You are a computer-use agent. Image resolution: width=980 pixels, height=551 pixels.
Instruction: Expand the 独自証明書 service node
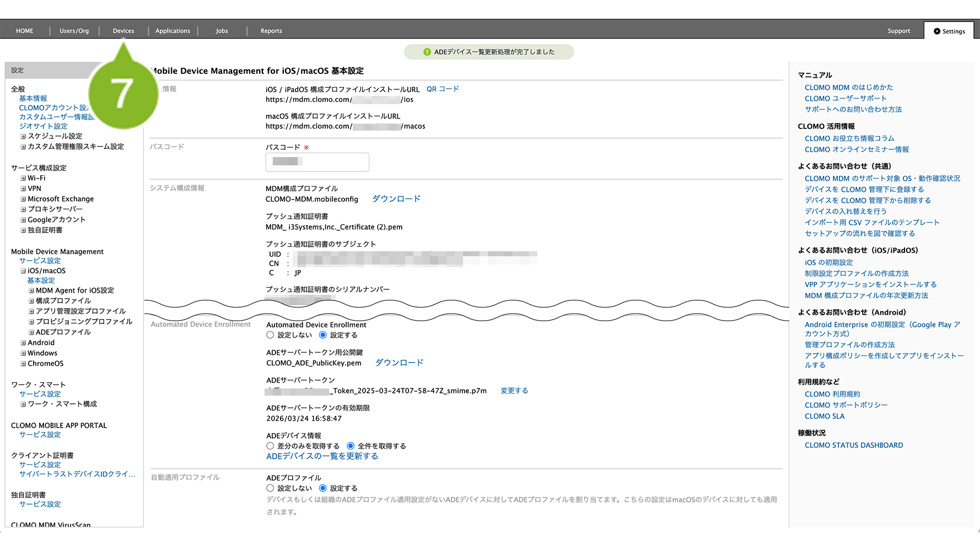click(x=23, y=230)
